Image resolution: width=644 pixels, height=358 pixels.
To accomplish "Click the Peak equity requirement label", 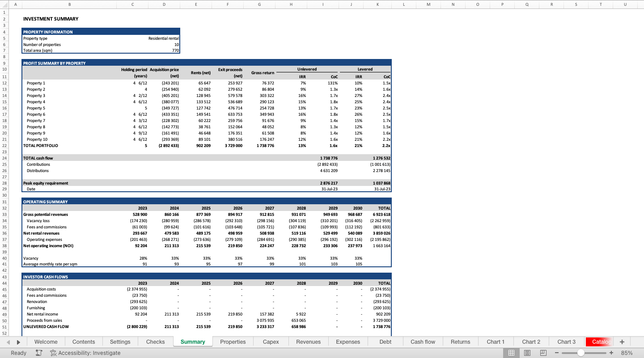I will [46, 183].
